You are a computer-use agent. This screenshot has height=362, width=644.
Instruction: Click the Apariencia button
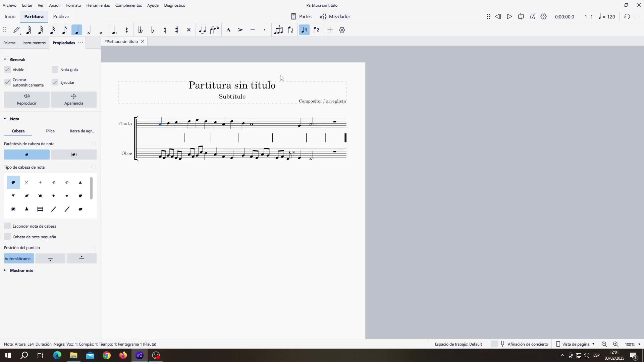[73, 100]
